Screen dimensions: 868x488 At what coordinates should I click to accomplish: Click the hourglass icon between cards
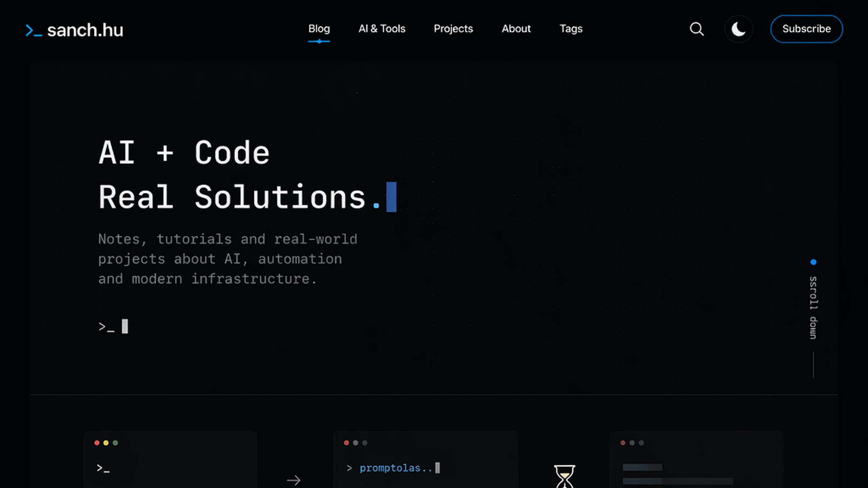click(564, 476)
